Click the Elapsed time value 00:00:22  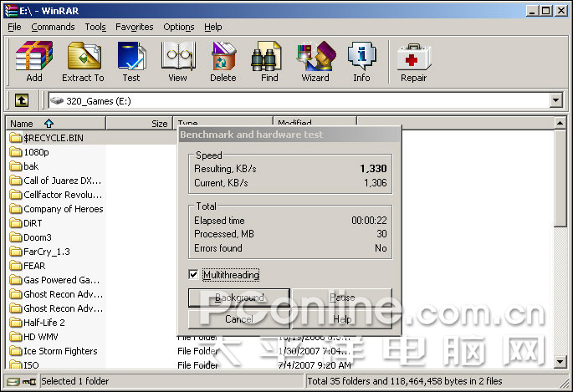369,221
